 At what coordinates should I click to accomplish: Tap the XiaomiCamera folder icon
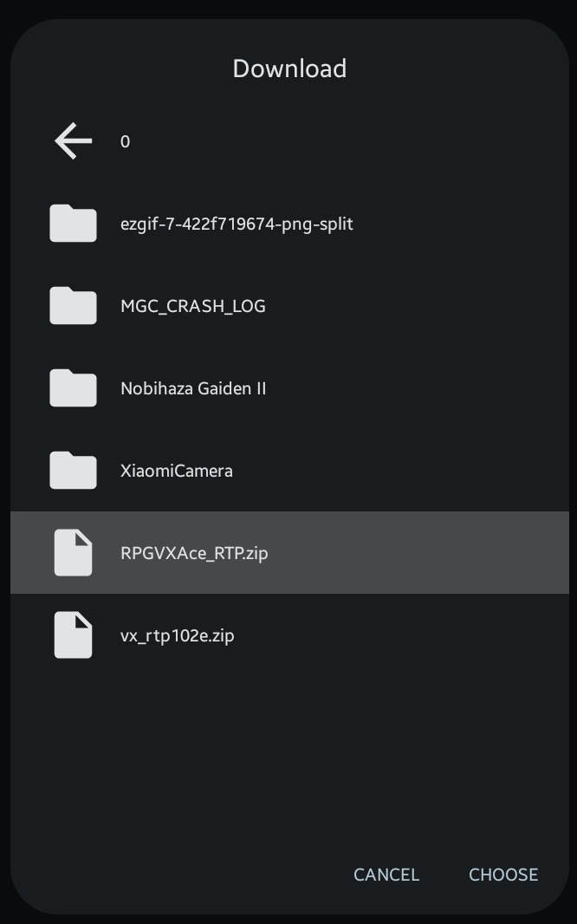[73, 471]
